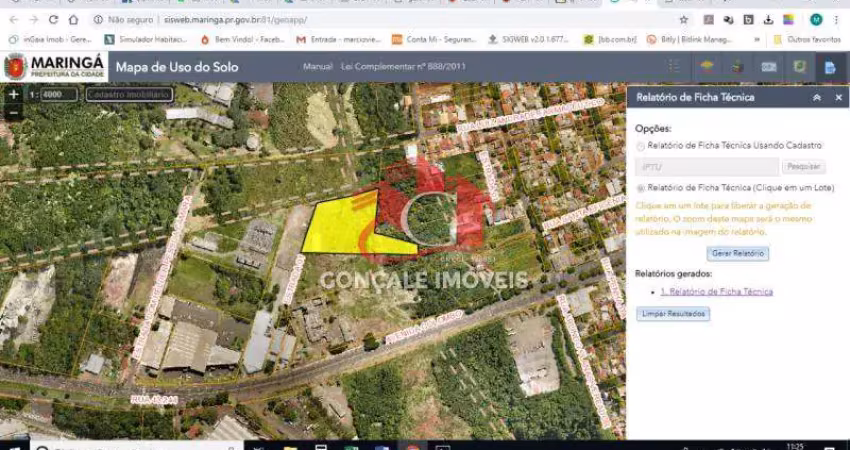850x450 pixels.
Task: Search in the Cadastro imobiliário field
Action: point(129,94)
